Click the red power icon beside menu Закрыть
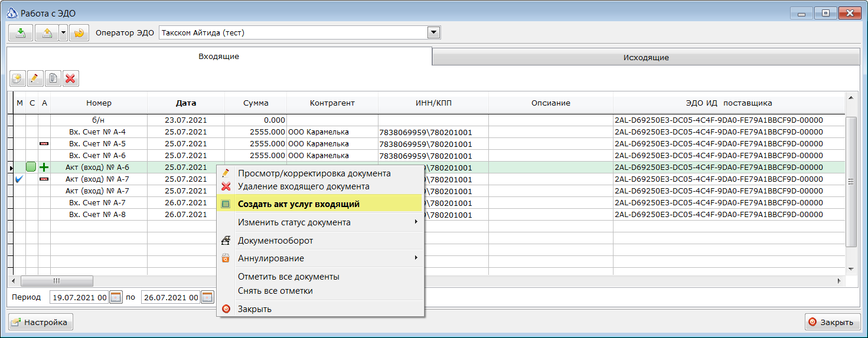The width and height of the screenshot is (868, 338). (226, 309)
